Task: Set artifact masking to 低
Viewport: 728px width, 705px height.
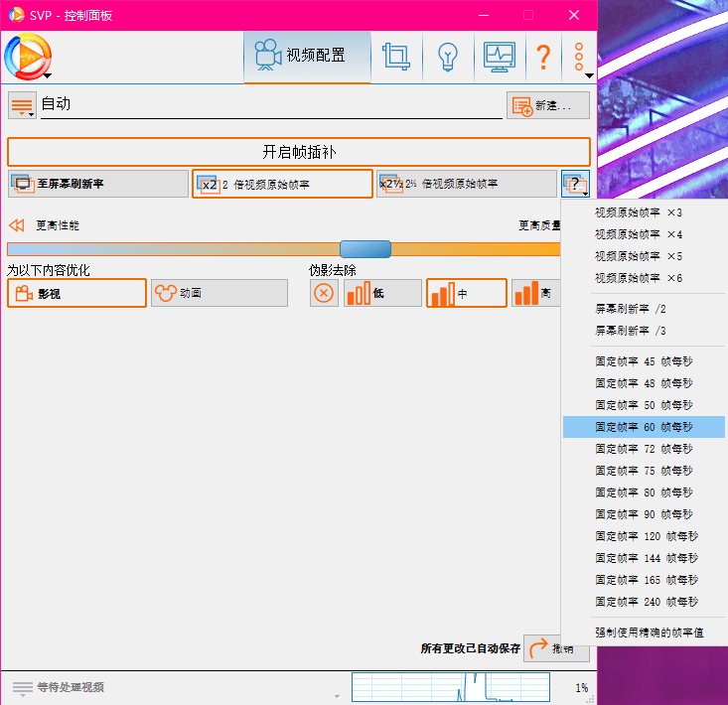Action: tap(382, 293)
